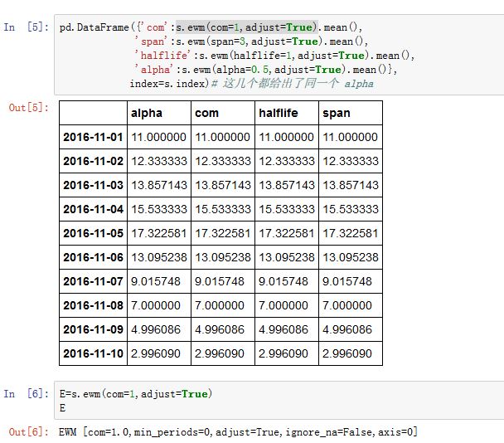This screenshot has width=504, height=443.
Task: Select the 2016-11-05 row index
Action: pyautogui.click(x=93, y=233)
